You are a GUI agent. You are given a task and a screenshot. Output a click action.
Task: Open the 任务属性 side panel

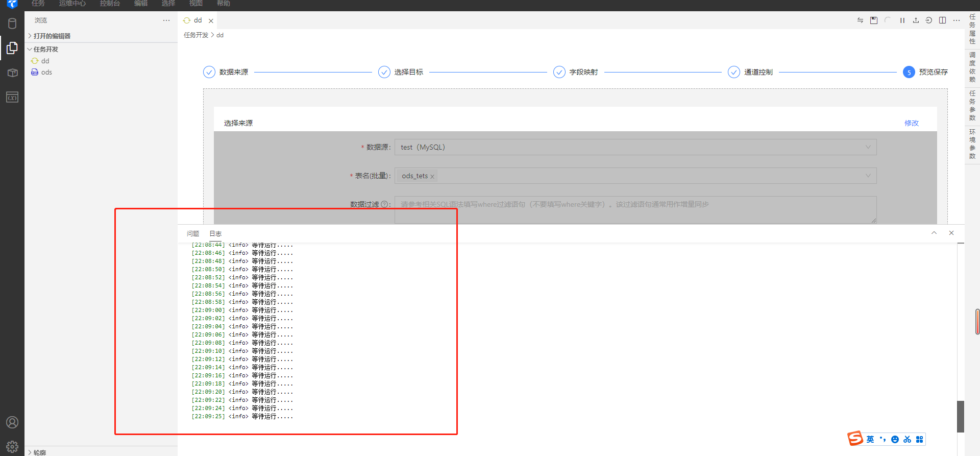[972, 29]
